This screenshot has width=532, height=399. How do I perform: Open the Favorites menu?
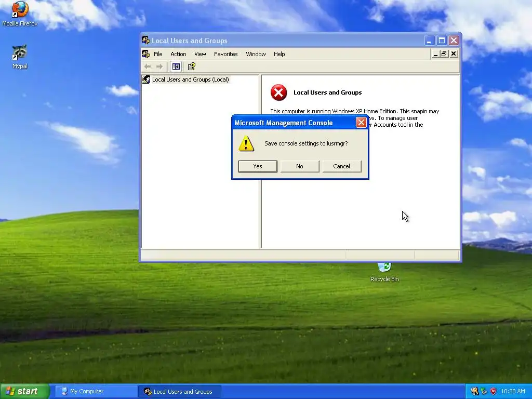coord(225,54)
